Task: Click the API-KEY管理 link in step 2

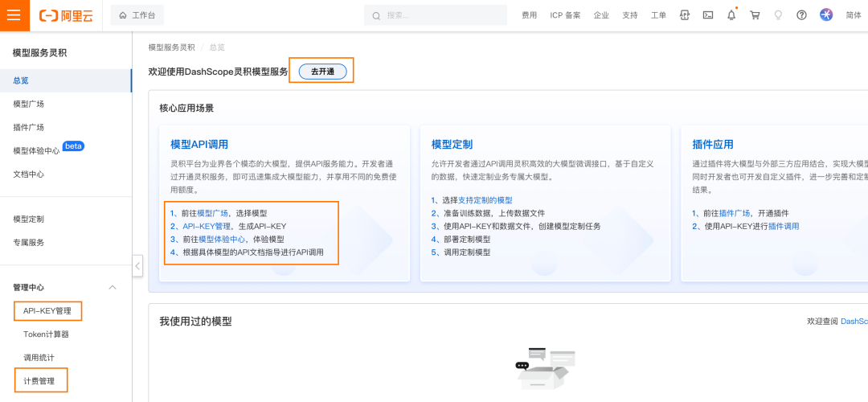Action: (207, 226)
